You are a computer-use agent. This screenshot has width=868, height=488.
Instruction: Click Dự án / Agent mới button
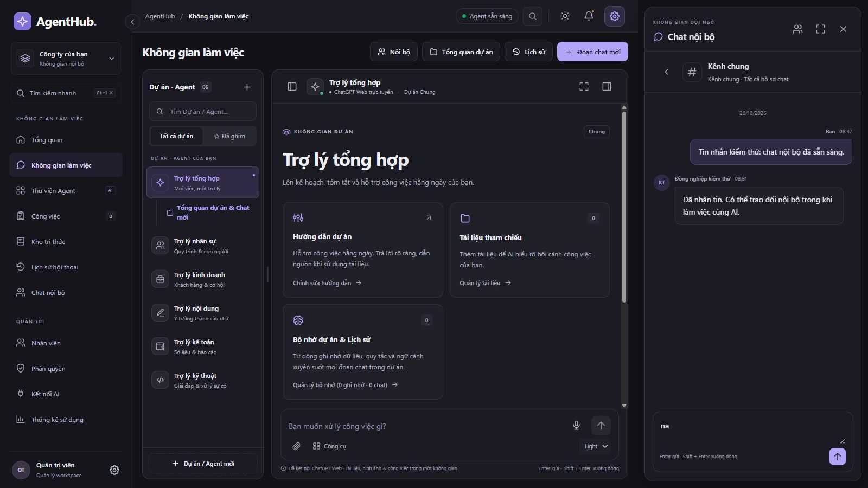coord(203,464)
